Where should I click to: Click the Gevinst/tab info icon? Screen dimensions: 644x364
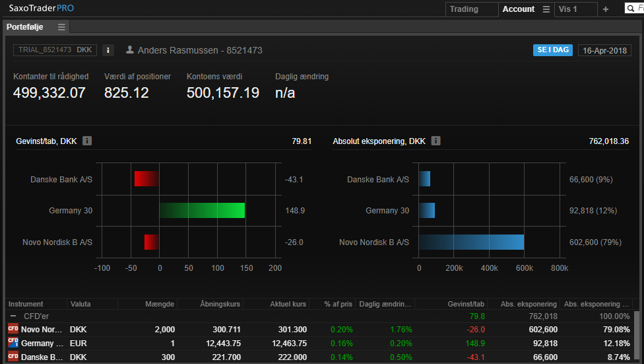coord(87,141)
